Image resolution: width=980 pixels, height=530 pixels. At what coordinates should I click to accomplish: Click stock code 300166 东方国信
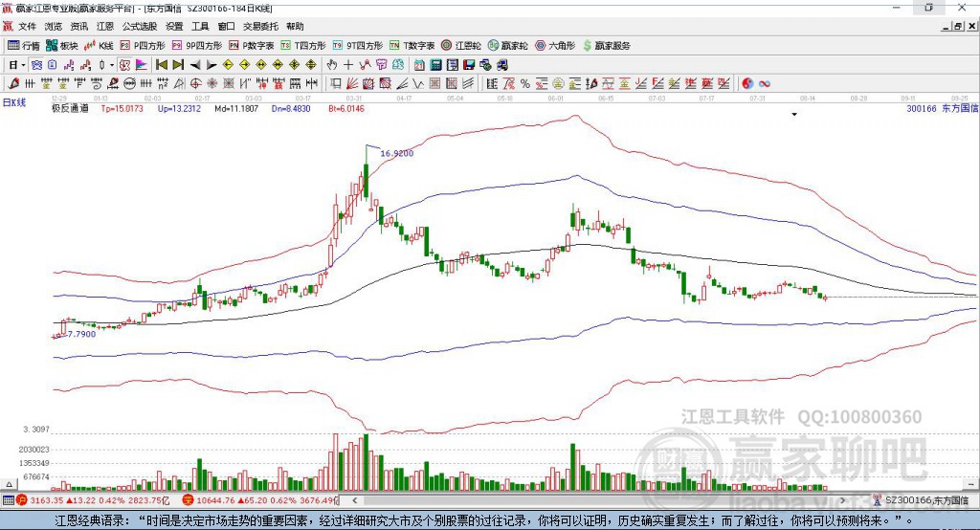point(943,109)
